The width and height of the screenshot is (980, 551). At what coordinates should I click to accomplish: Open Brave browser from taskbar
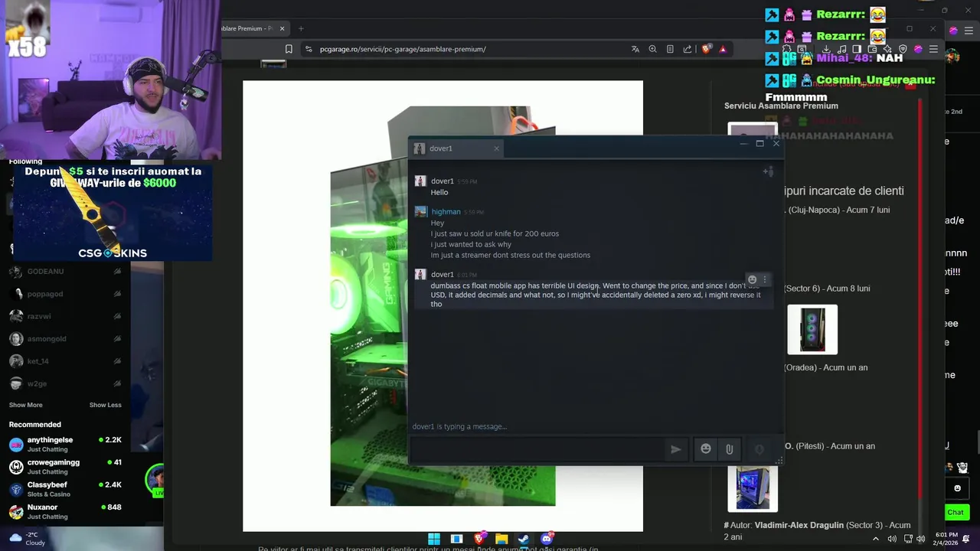coord(479,539)
